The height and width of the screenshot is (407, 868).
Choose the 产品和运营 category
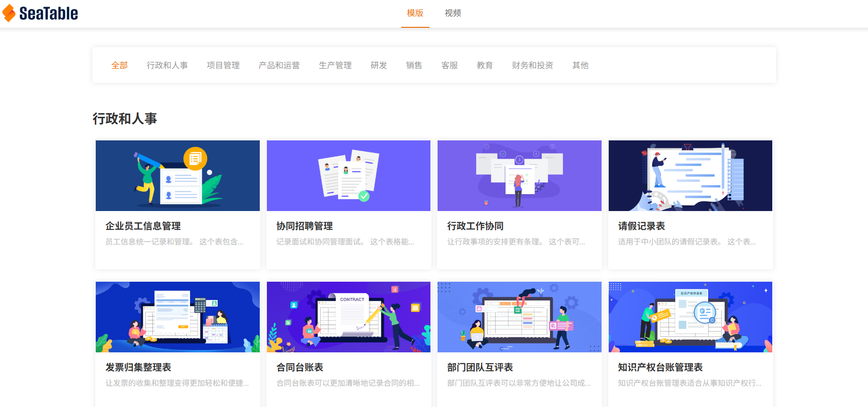(279, 65)
